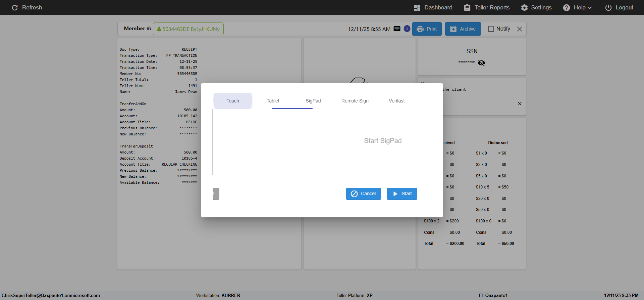Click the Help question mark icon
This screenshot has width=644, height=300.
click(567, 8)
